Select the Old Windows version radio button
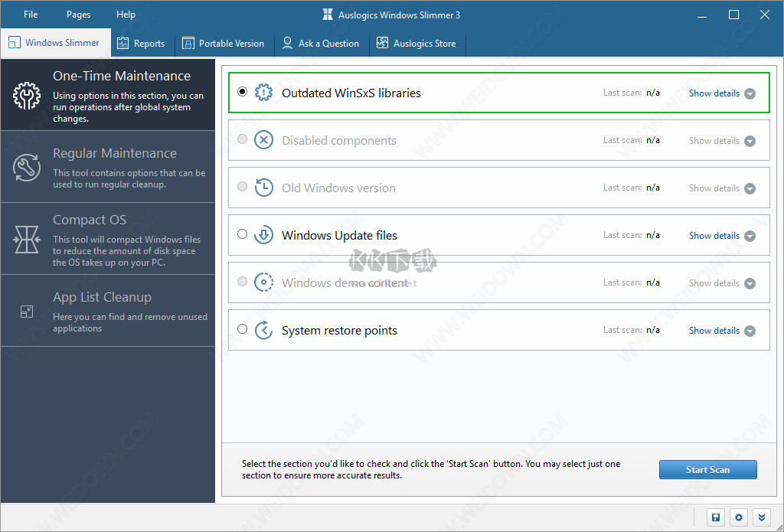The image size is (784, 532). point(242,187)
